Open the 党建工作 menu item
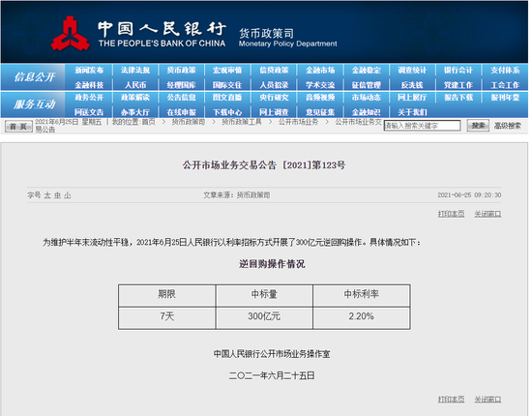This screenshot has height=416, width=532. [458, 85]
